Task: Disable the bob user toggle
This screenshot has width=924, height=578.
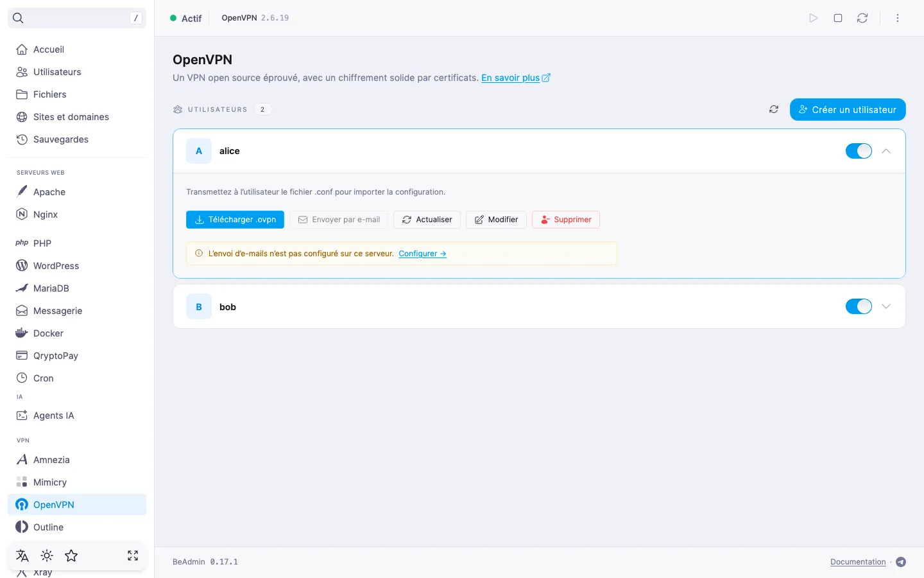Action: click(x=859, y=306)
